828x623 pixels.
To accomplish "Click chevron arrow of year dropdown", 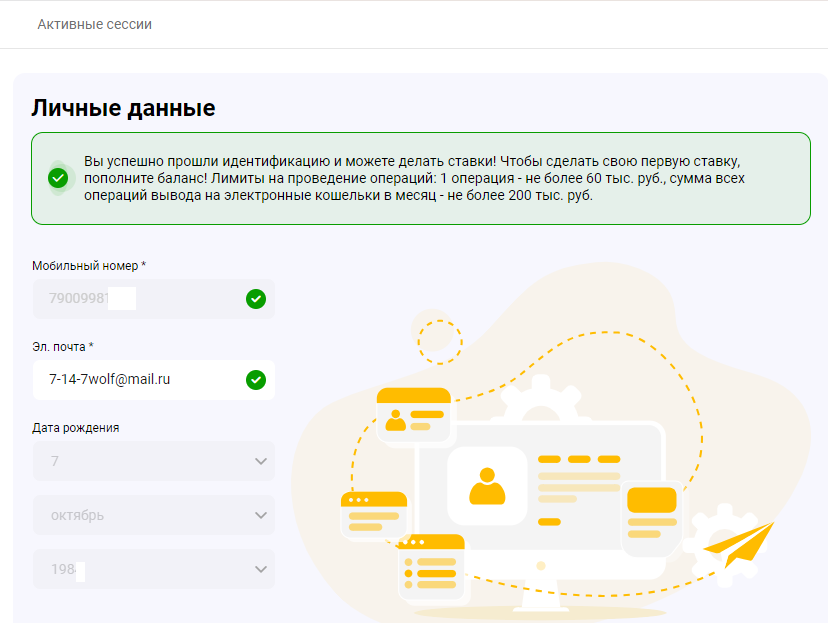I will pyautogui.click(x=261, y=569).
